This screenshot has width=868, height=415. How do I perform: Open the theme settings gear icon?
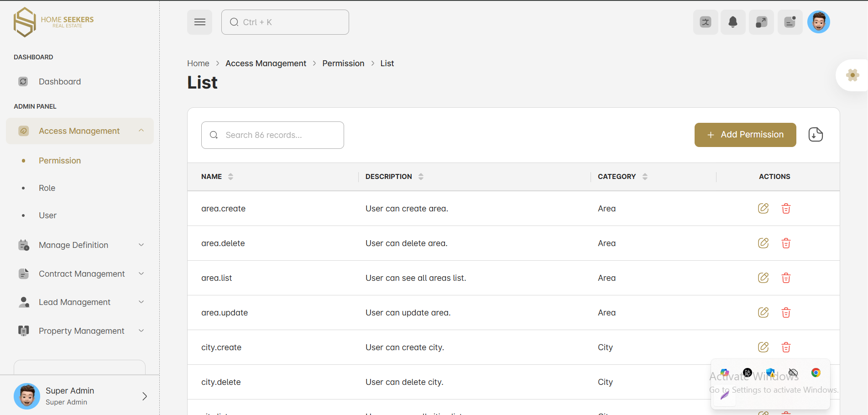[852, 75]
